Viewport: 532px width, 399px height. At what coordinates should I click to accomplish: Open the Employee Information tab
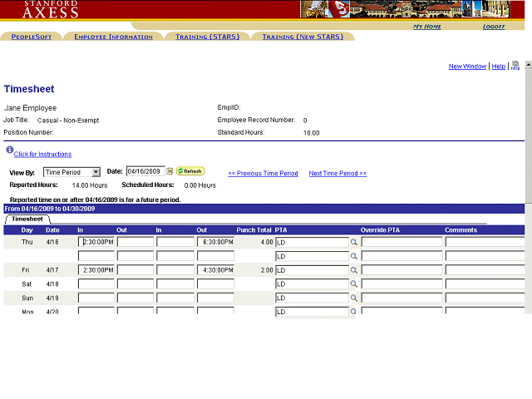tap(113, 37)
